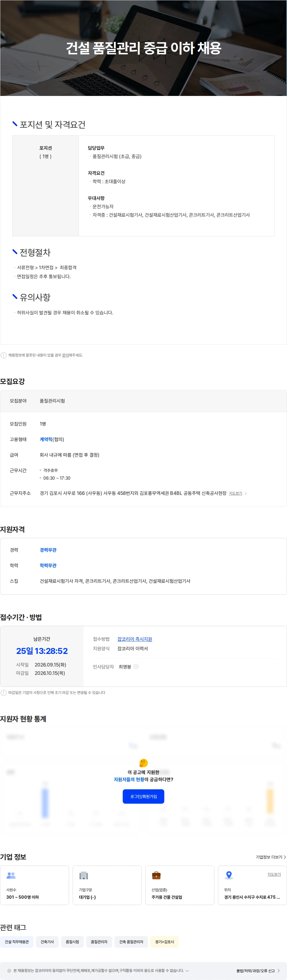The height and width of the screenshot is (980, 287).
Task: Open 기업정보 더보기 link
Action: pyautogui.click(x=269, y=857)
